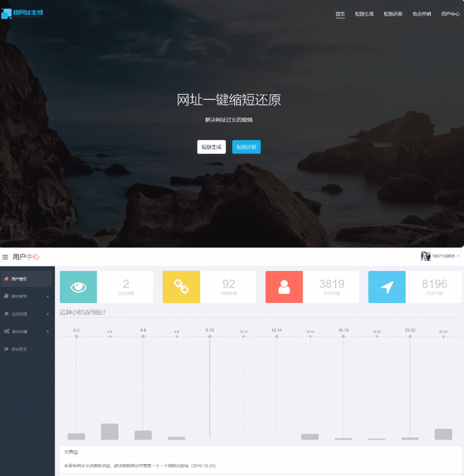The width and height of the screenshot is (464, 476).
Task: Click the blue 短链还原 button
Action: 246,147
